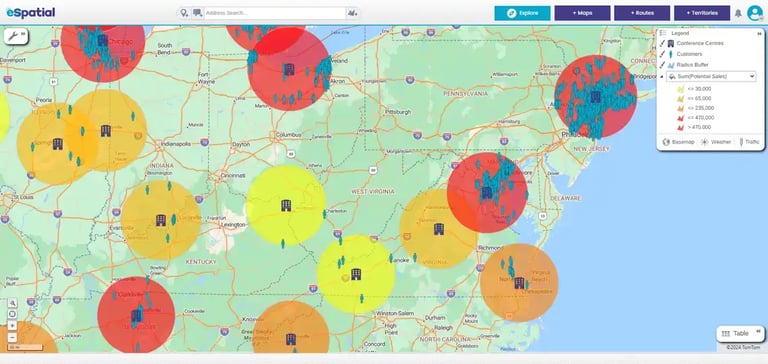
Task: Click the conference centre marker near Chicago
Action: click(x=102, y=41)
